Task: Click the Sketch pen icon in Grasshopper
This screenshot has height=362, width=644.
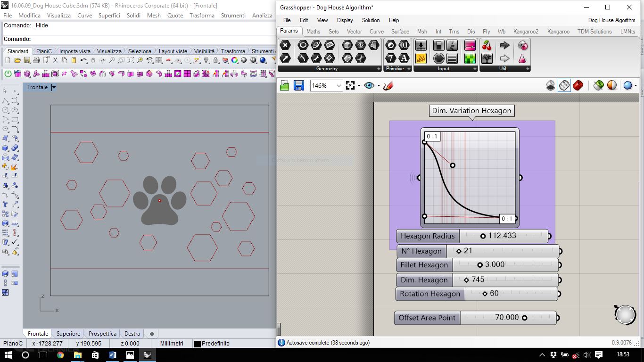Action: 388,86
